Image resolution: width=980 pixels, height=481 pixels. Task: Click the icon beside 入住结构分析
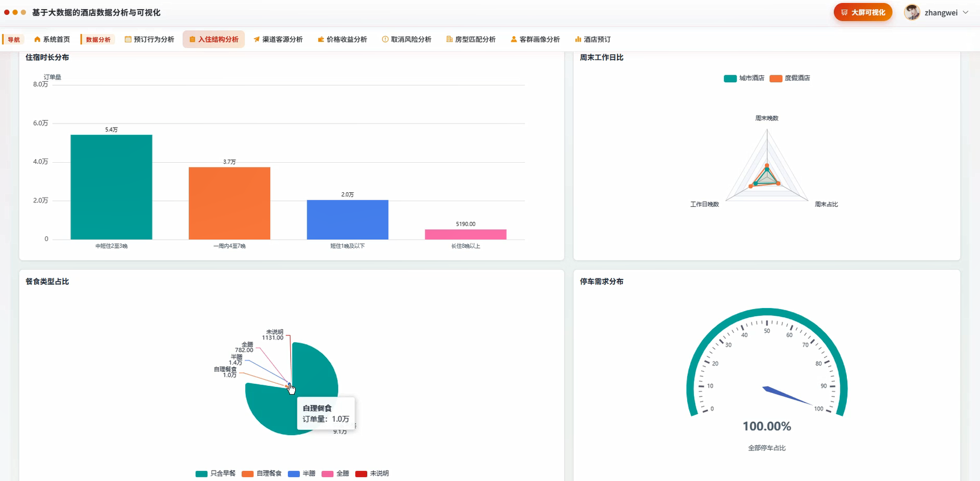(x=192, y=39)
